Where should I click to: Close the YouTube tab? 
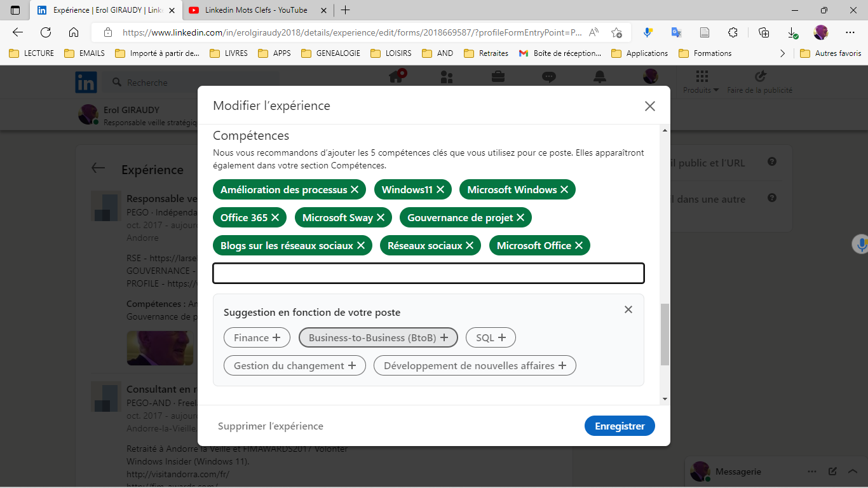[x=323, y=10]
